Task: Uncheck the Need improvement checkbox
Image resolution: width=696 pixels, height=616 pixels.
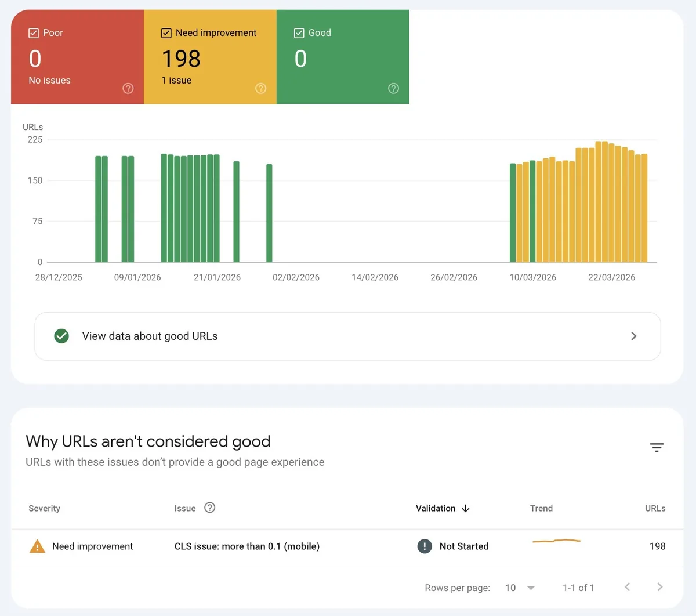Action: point(166,33)
